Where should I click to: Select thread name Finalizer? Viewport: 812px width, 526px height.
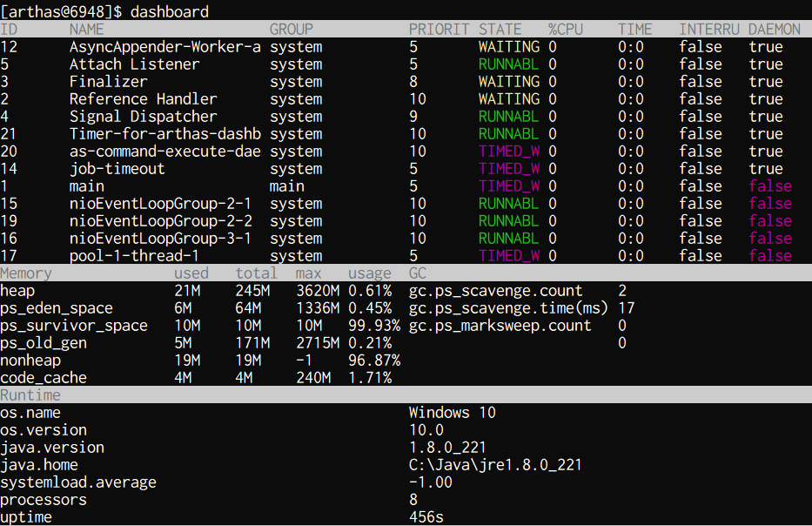[x=108, y=81]
